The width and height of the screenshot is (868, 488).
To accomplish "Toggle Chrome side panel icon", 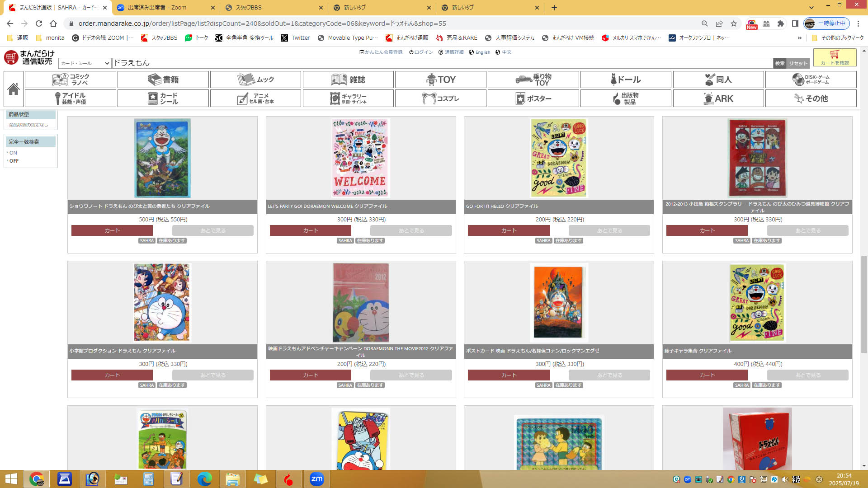I will (795, 23).
